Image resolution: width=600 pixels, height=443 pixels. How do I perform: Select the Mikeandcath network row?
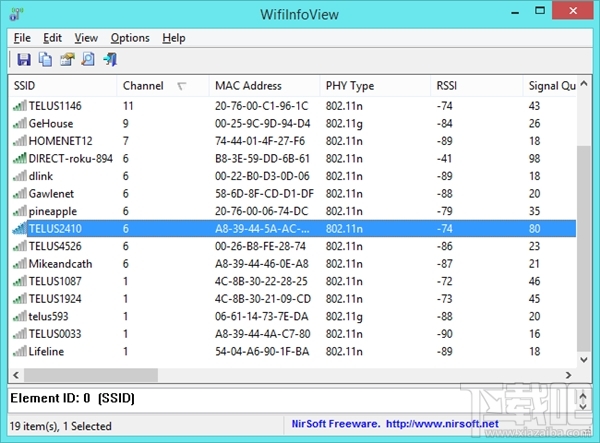coord(292,264)
